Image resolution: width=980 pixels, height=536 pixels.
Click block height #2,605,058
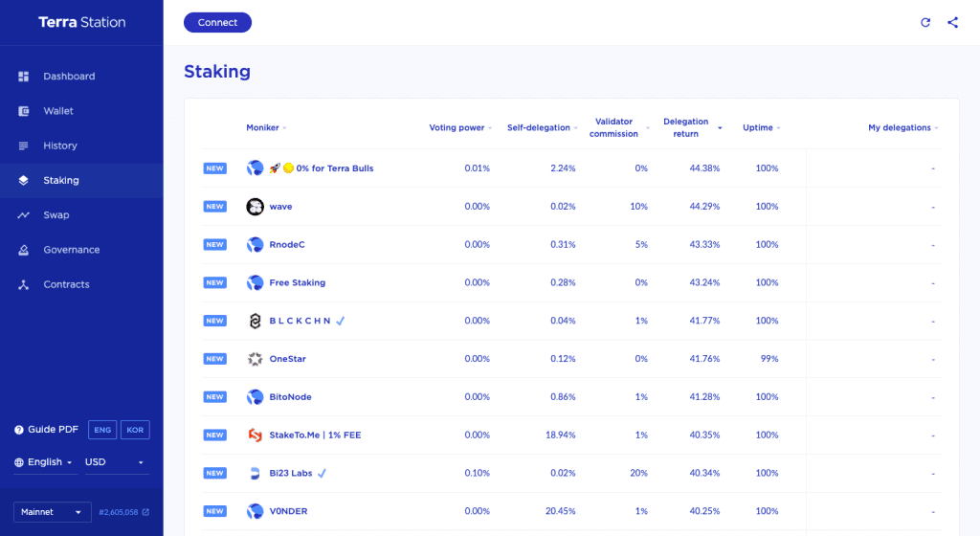point(118,512)
